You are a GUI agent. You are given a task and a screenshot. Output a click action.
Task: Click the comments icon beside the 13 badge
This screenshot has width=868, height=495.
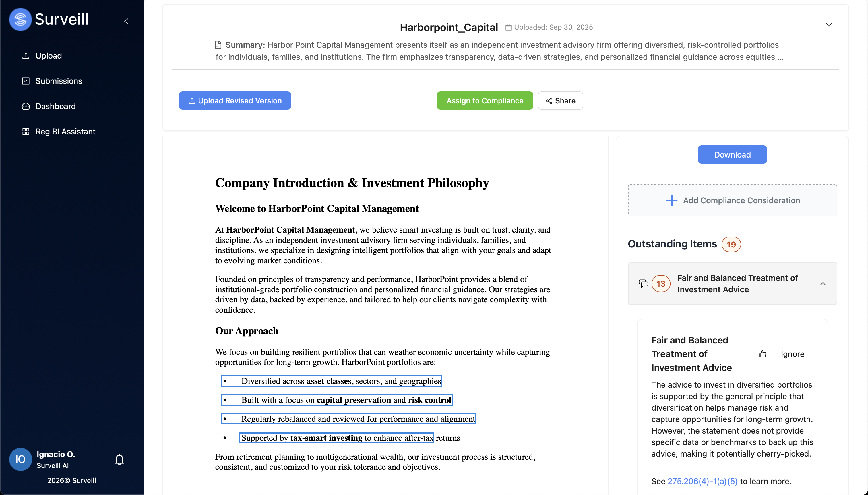[x=643, y=284]
